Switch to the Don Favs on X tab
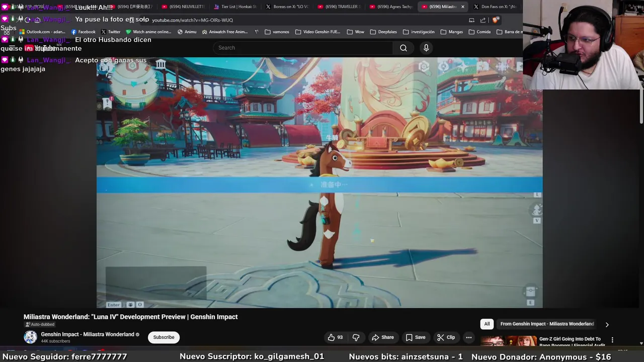Viewport: 644px width, 362px height. click(x=495, y=7)
